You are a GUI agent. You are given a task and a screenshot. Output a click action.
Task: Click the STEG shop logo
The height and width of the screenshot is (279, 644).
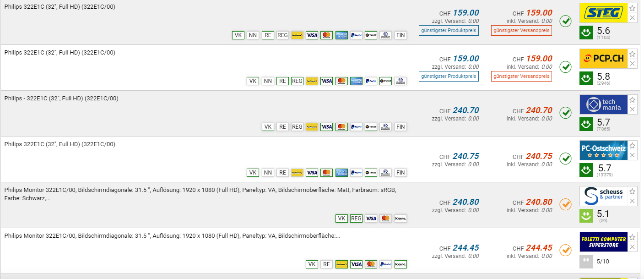pyautogui.click(x=603, y=13)
